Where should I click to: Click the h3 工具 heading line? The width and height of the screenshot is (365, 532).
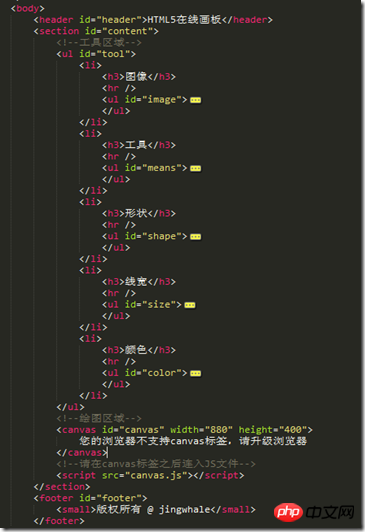pos(139,145)
